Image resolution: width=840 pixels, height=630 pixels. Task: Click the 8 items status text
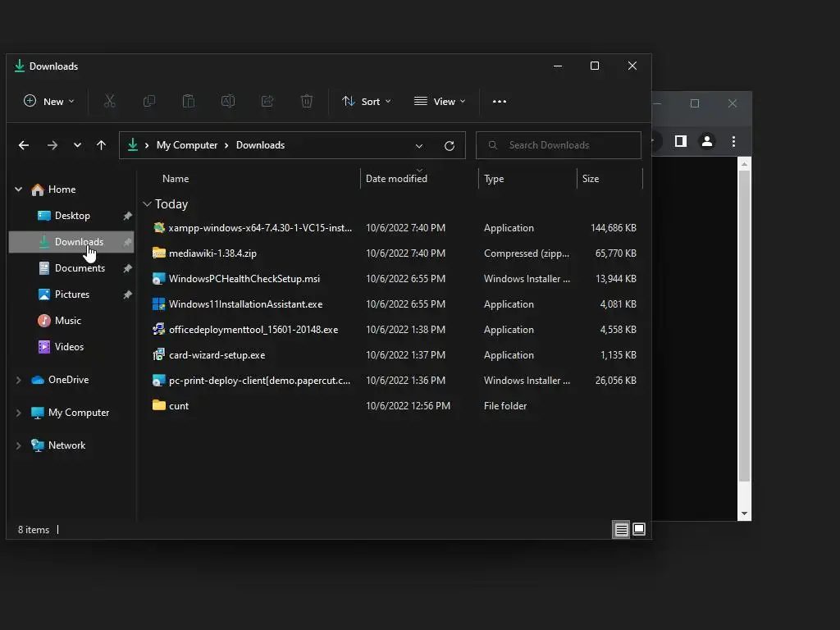coord(34,530)
